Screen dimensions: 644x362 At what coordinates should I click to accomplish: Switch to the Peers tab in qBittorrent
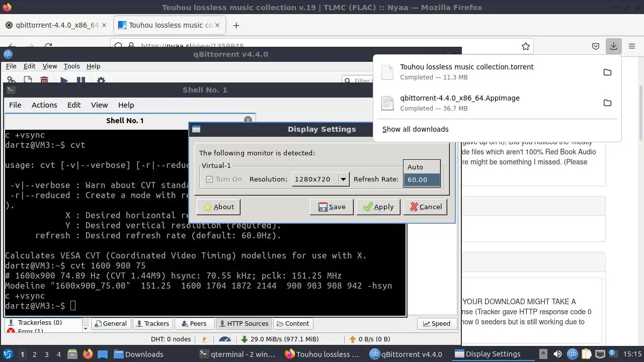click(194, 324)
